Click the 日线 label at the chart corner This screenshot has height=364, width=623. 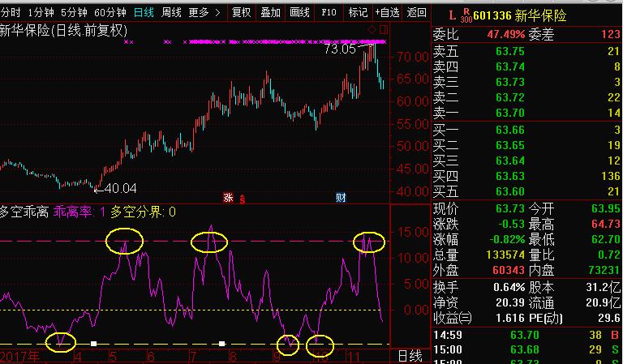coord(410,356)
